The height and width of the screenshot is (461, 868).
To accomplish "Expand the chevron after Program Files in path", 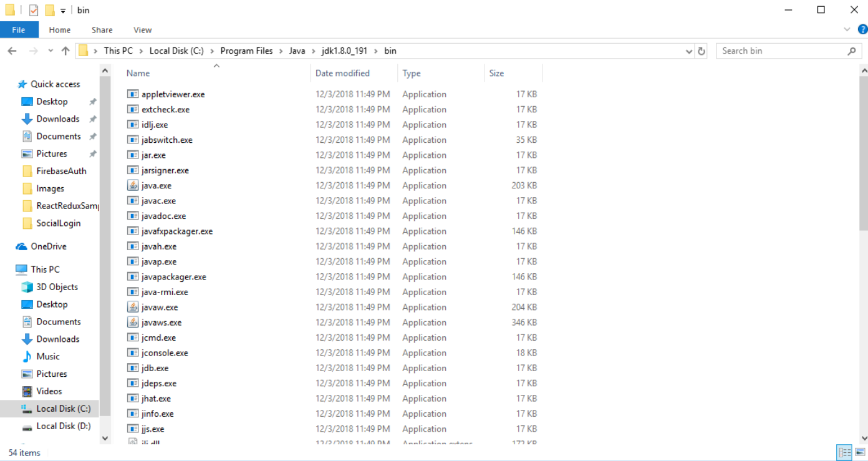I will pyautogui.click(x=281, y=51).
